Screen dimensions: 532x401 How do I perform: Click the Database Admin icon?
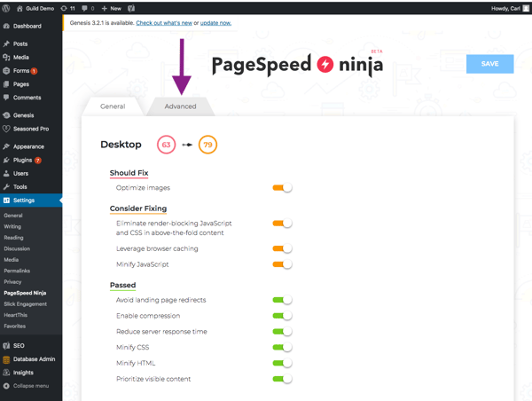6,359
